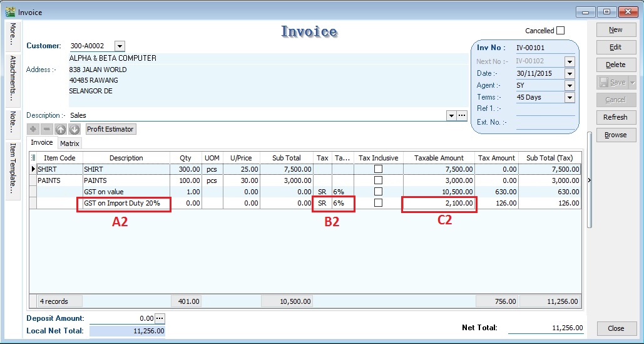Click the Description ellipsis button
644x344 pixels.
pyautogui.click(x=463, y=115)
